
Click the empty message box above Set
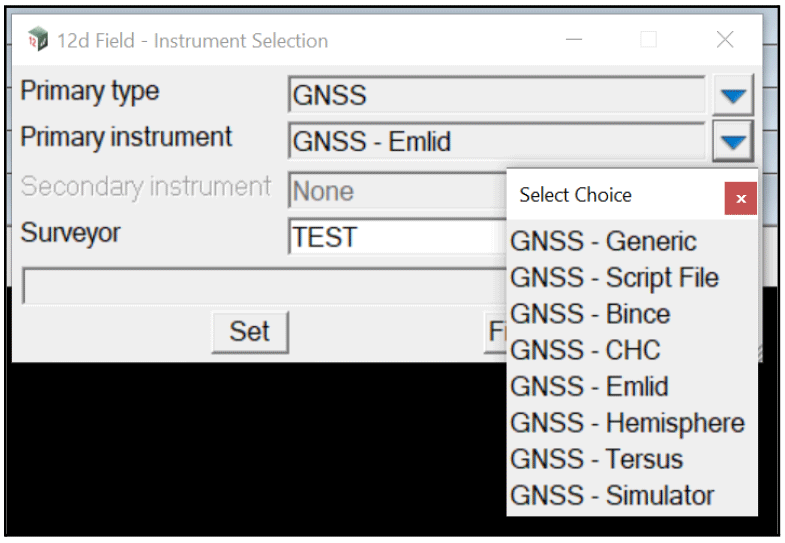click(x=264, y=286)
